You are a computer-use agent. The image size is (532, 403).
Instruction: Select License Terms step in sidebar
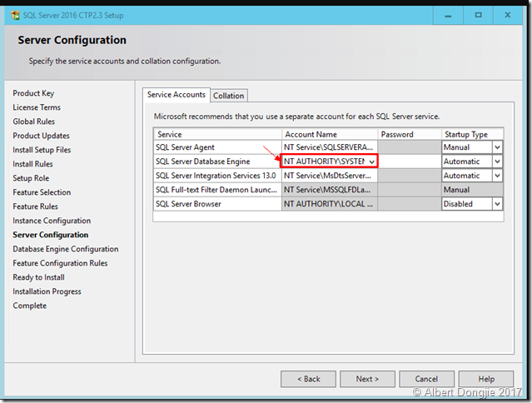pos(37,107)
